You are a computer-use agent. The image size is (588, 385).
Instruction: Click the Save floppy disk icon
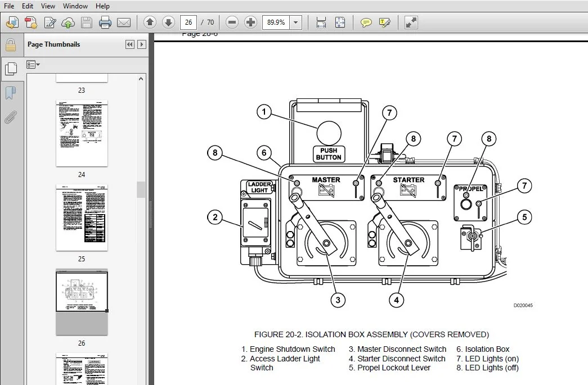pyautogui.click(x=87, y=22)
